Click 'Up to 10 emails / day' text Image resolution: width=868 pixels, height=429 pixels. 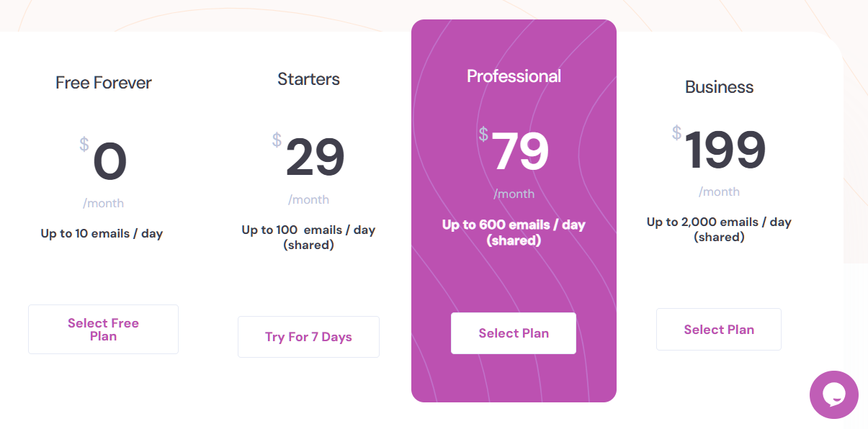[x=102, y=234]
